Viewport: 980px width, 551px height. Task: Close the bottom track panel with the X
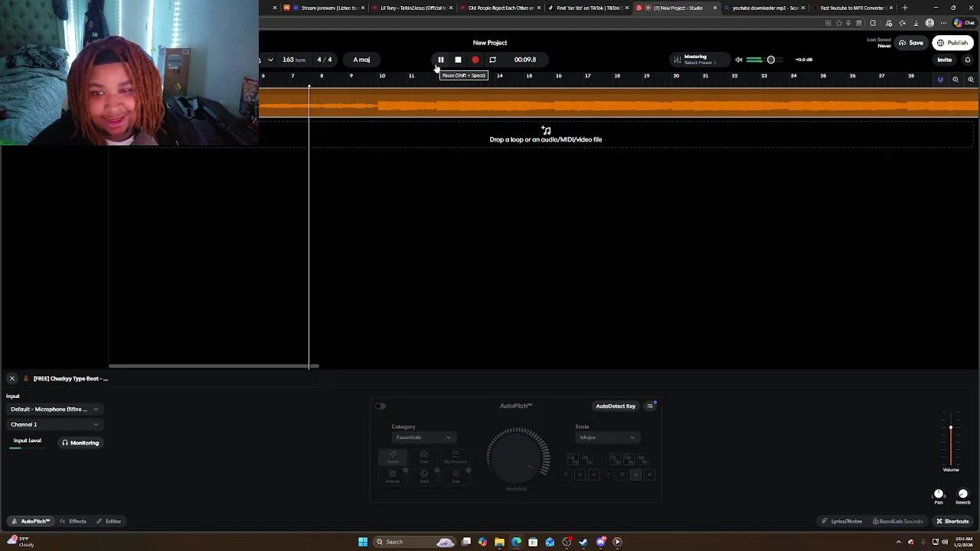(x=12, y=379)
